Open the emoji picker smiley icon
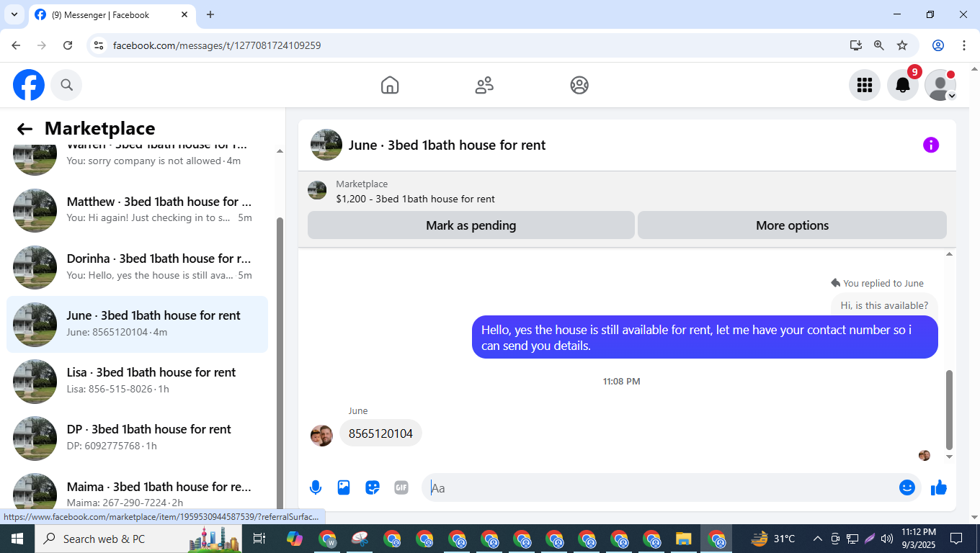This screenshot has height=553, width=980. (x=907, y=487)
